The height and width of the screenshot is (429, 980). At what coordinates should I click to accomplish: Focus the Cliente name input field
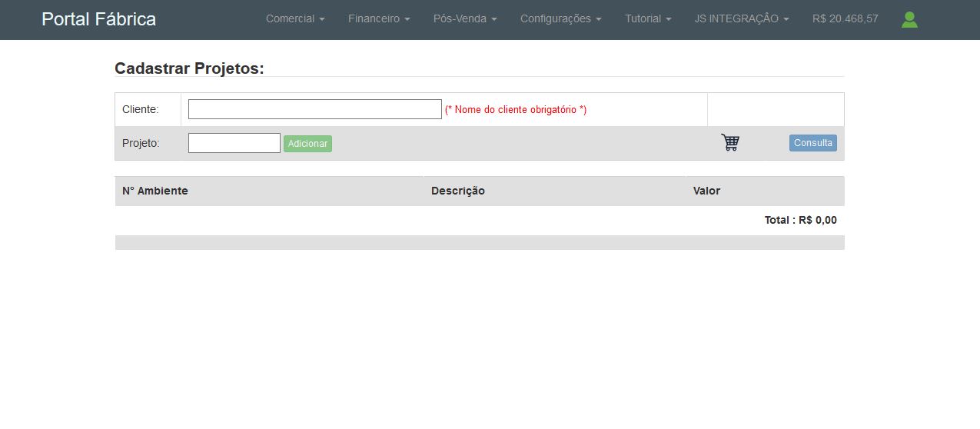(315, 109)
